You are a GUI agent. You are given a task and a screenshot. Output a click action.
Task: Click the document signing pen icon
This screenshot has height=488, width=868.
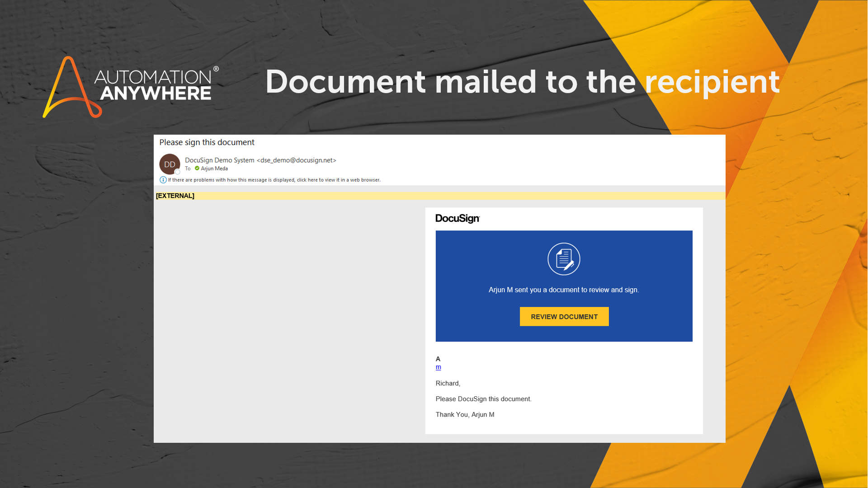coord(564,259)
